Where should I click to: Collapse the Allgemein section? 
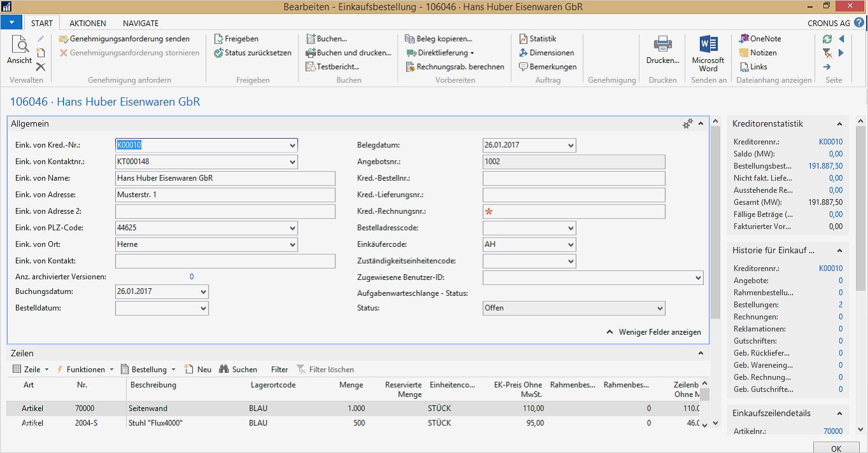[701, 124]
